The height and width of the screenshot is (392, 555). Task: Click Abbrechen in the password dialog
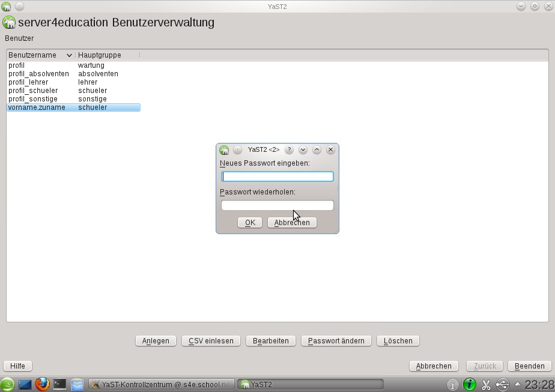click(x=292, y=223)
